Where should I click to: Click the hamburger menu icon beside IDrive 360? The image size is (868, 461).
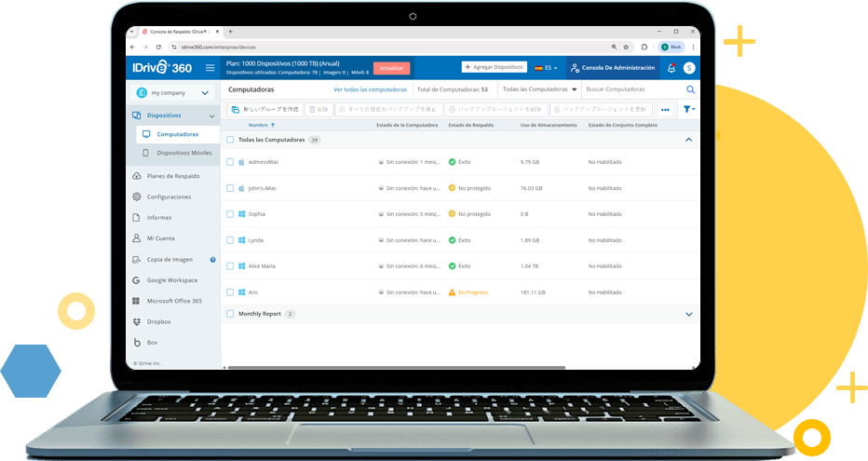210,68
